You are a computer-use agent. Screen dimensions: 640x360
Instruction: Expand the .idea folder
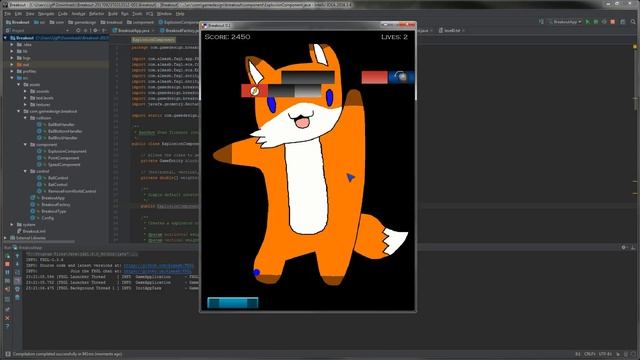coord(12,44)
